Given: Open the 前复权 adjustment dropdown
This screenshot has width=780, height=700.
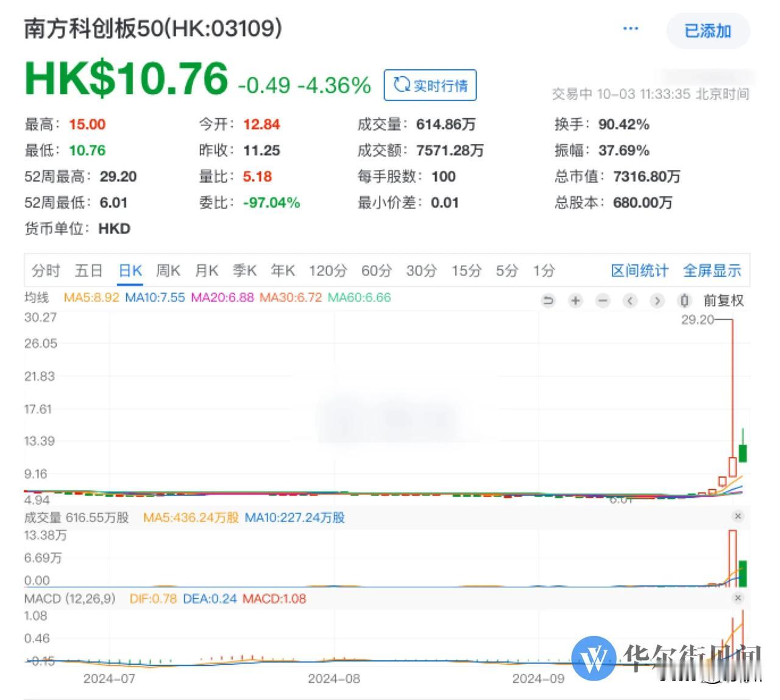Looking at the screenshot, I should pos(724,300).
